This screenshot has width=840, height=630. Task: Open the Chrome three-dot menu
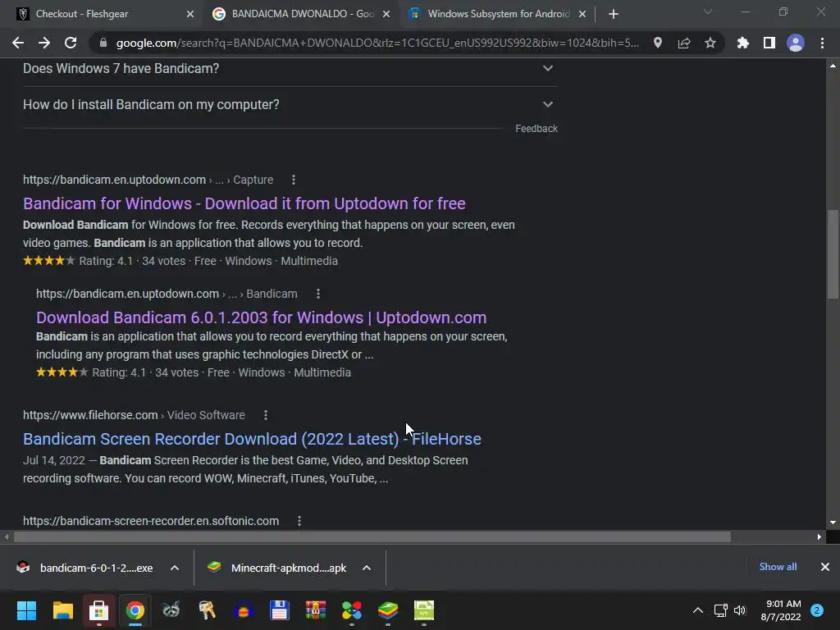(x=822, y=43)
